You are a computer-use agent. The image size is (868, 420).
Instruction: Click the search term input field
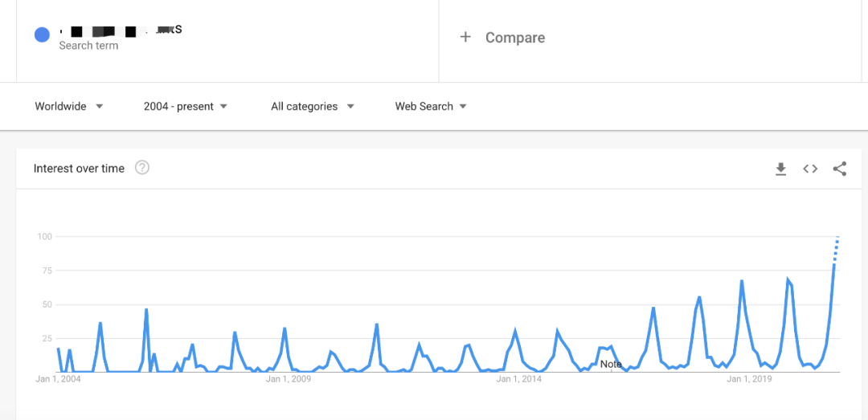(121, 31)
